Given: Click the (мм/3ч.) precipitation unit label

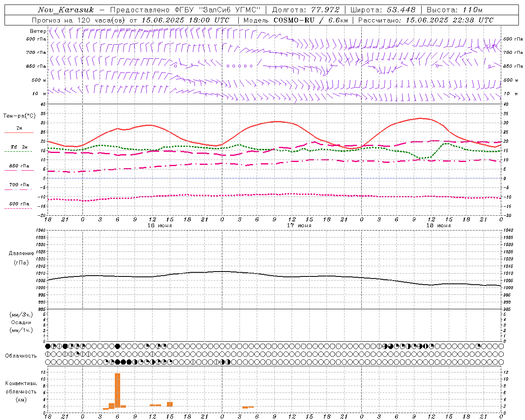Looking at the screenshot, I should 21,315.
